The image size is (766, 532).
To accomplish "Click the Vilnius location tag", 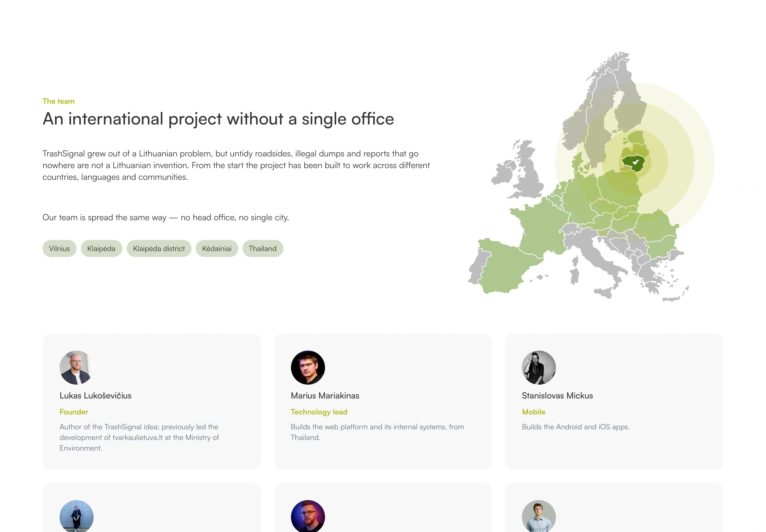I will tap(59, 248).
